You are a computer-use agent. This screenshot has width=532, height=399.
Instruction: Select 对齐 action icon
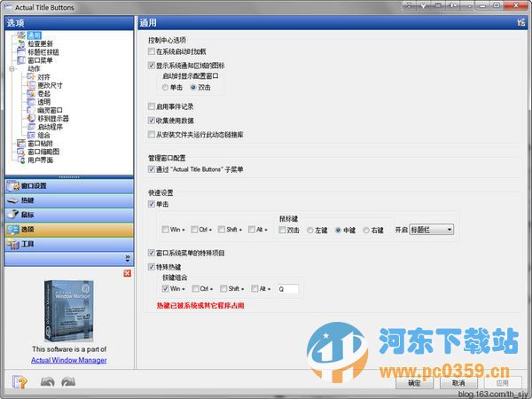click(x=31, y=76)
